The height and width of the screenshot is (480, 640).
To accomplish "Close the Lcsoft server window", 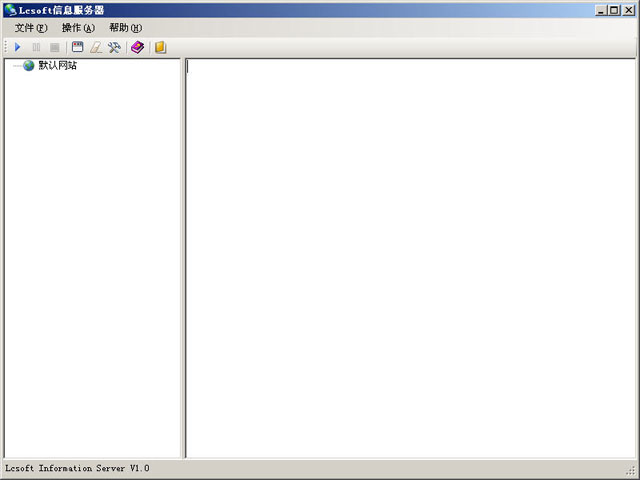I will [x=629, y=10].
